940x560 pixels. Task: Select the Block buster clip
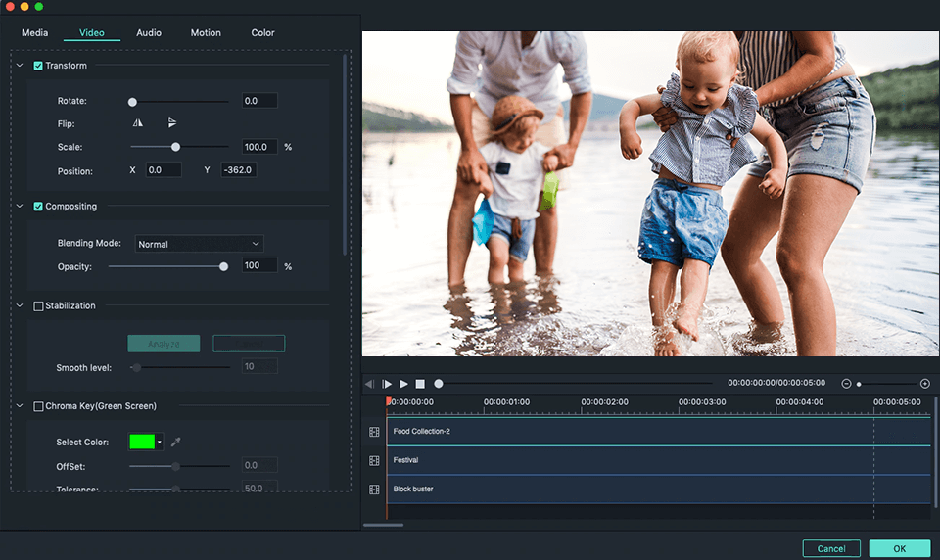tap(658, 490)
